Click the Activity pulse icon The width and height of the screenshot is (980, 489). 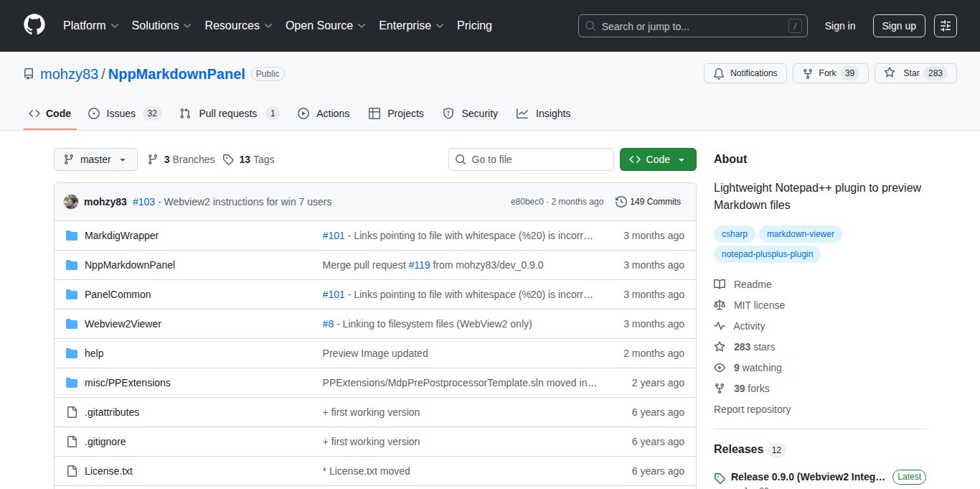tap(720, 326)
